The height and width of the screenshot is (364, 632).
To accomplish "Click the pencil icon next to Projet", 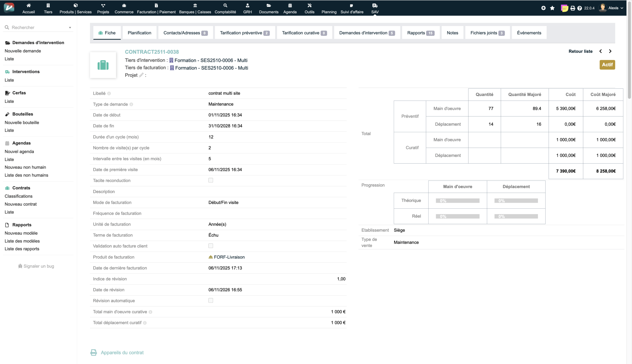I will (141, 75).
